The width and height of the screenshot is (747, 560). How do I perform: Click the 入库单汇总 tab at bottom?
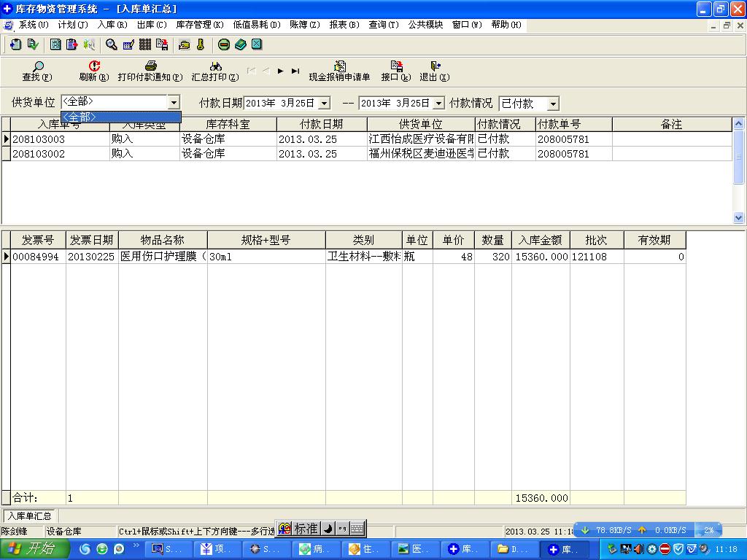[x=29, y=516]
